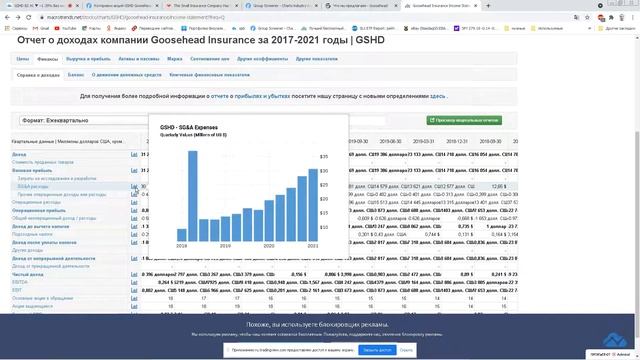Click floating blue logo icon at bottom right
Viewport: 640px width, 360px height.
point(615,340)
